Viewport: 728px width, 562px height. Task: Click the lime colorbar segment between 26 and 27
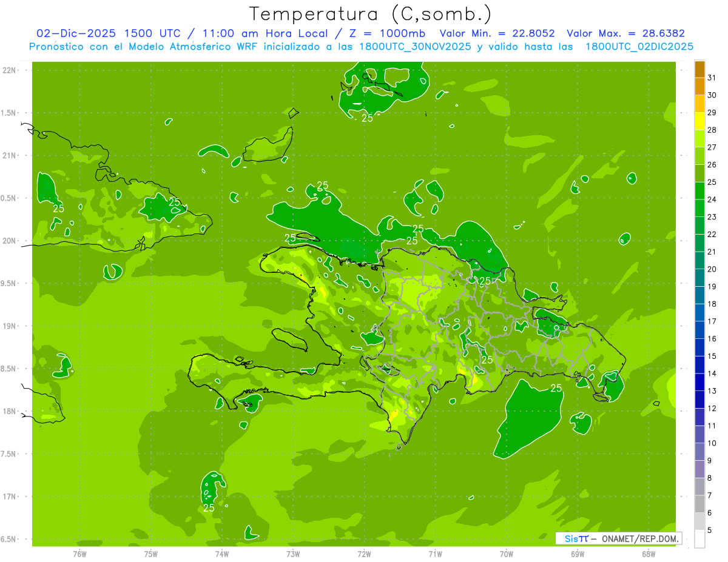pos(699,156)
